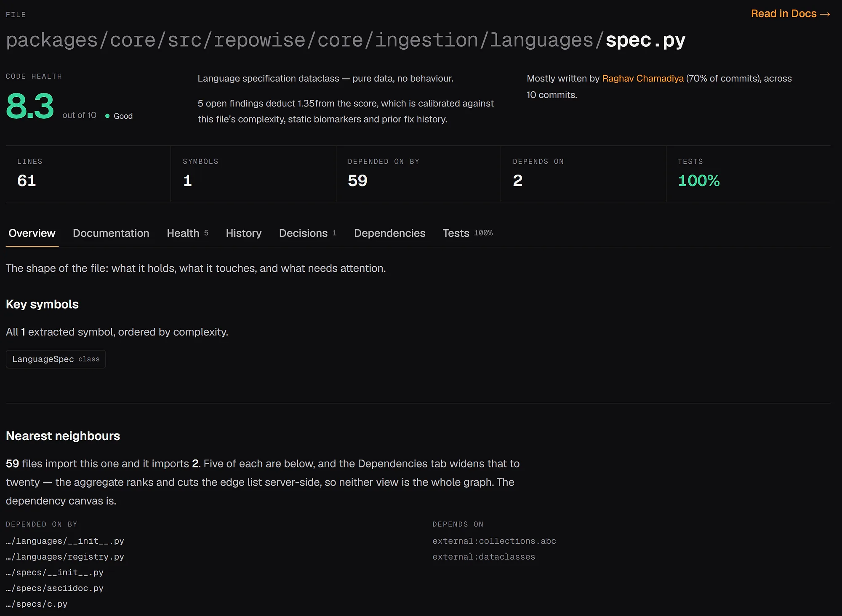Click the Symbols 1 stat cell

click(x=253, y=174)
